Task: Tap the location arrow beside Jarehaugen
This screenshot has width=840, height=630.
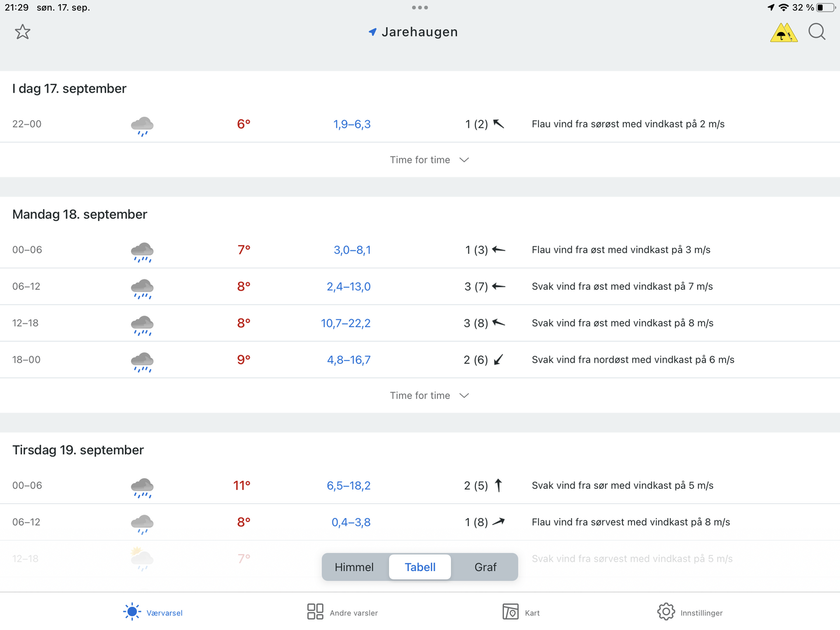Action: pos(372,32)
